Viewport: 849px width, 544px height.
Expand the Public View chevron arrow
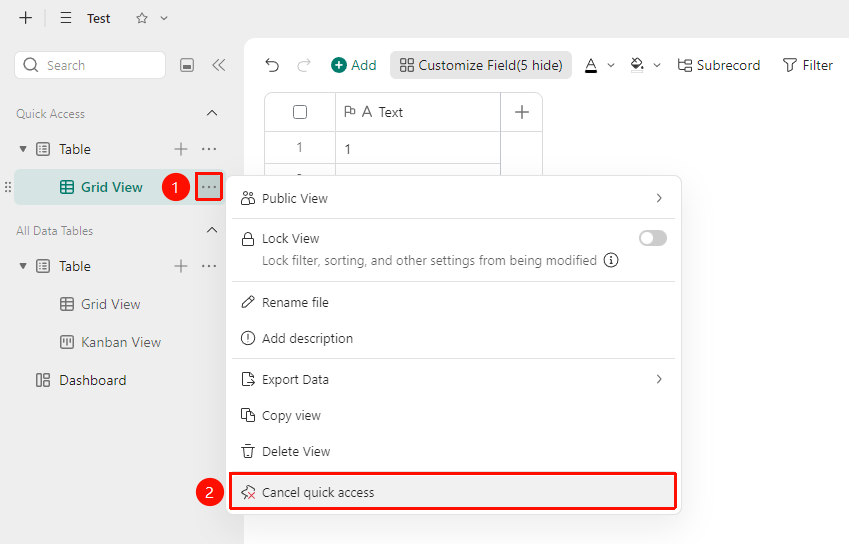click(x=659, y=198)
